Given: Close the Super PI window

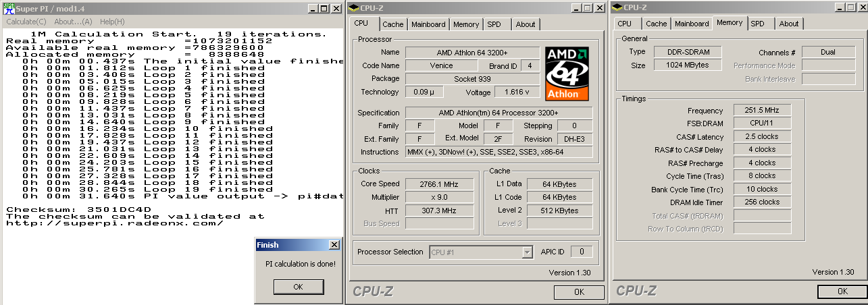Looking at the screenshot, I should (336, 8).
